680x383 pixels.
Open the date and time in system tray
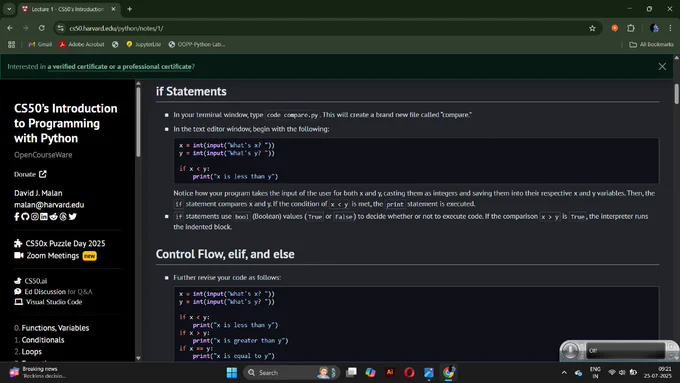tap(658, 373)
